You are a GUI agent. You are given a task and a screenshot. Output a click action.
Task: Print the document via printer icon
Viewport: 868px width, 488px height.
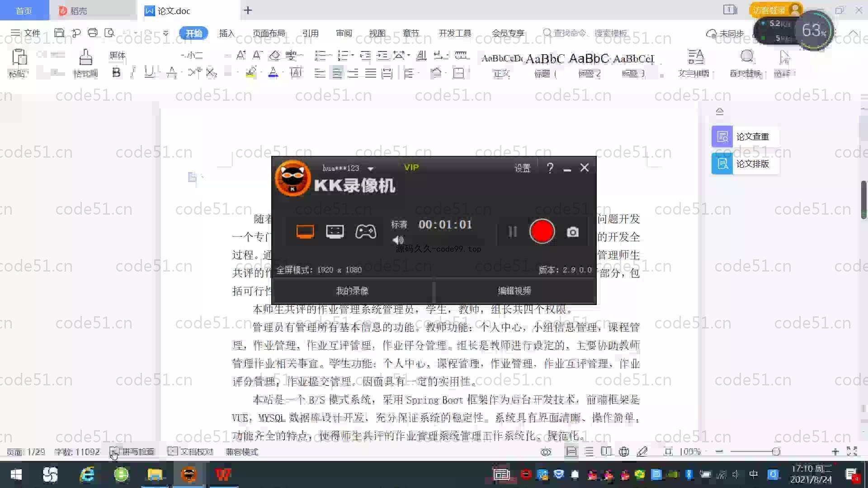pyautogui.click(x=93, y=33)
